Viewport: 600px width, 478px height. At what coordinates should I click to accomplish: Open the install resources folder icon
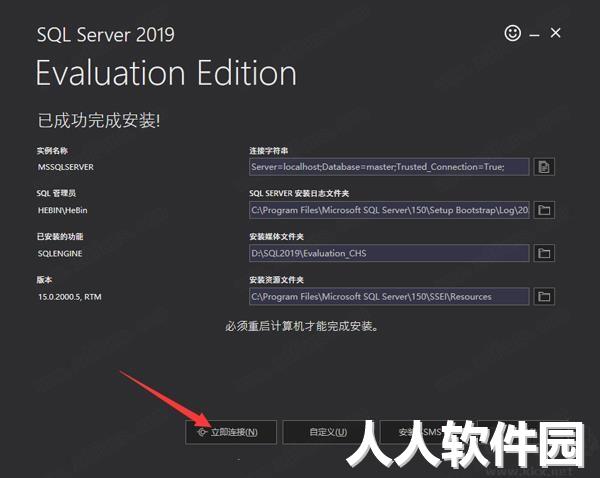[x=544, y=297]
